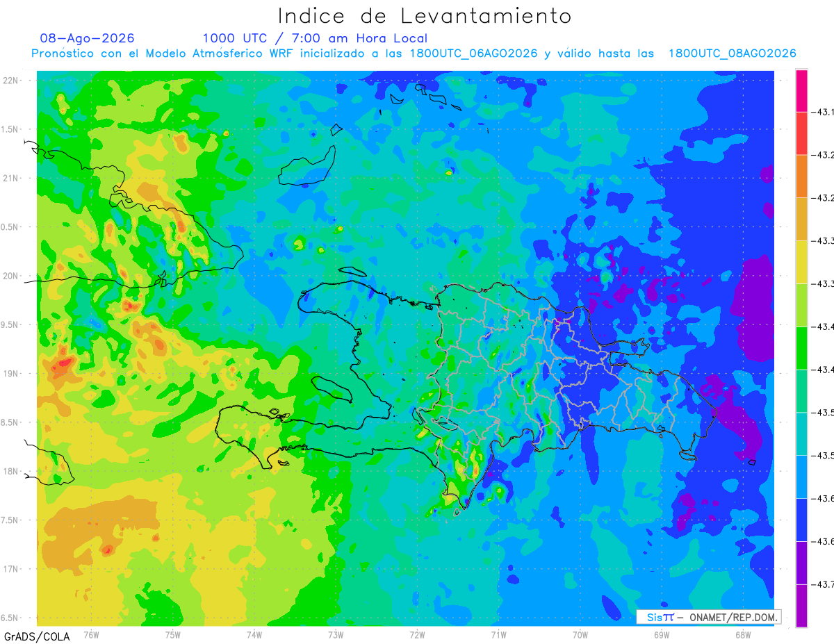The width and height of the screenshot is (834, 644).
Task: Click the "9.5N" latitude label
Action: click(10, 324)
